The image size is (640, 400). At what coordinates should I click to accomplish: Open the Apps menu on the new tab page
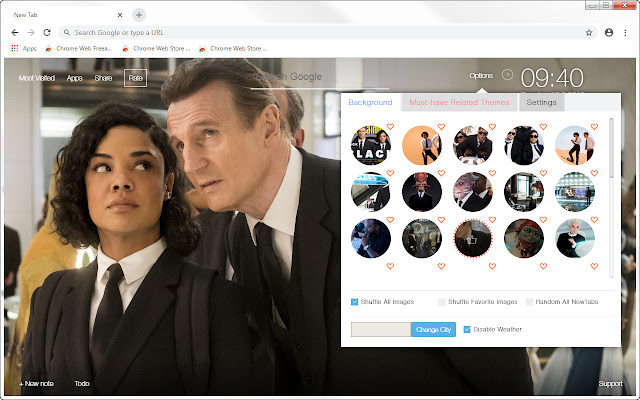click(x=74, y=78)
